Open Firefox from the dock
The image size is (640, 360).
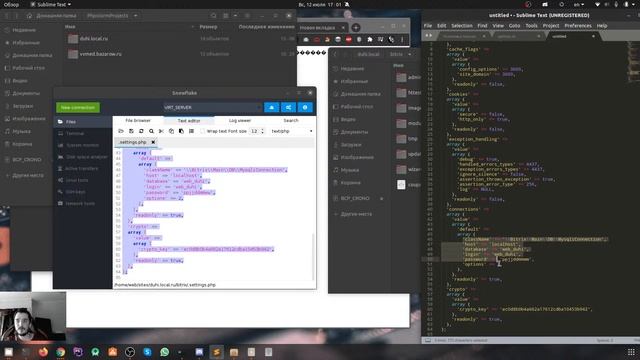(43, 352)
